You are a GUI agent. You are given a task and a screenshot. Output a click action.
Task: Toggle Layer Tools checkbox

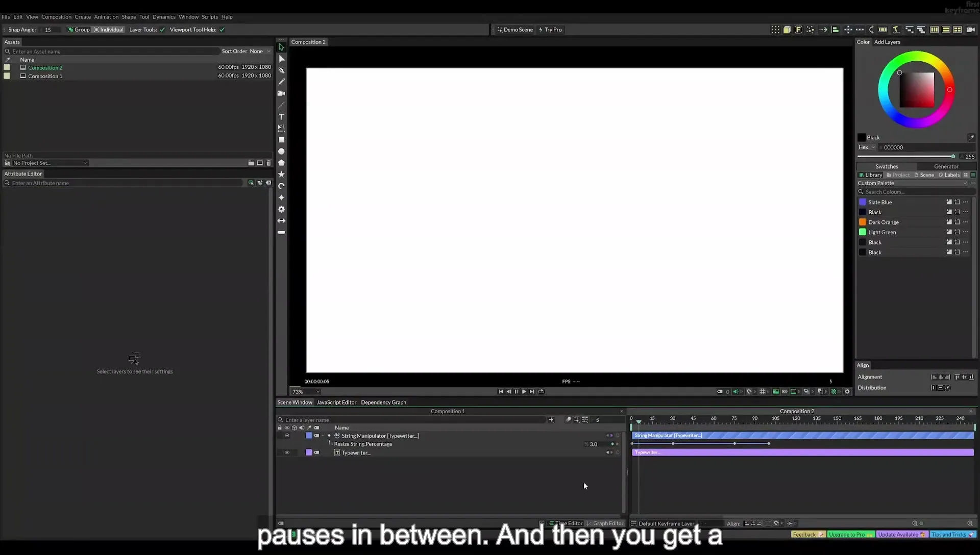[162, 30]
